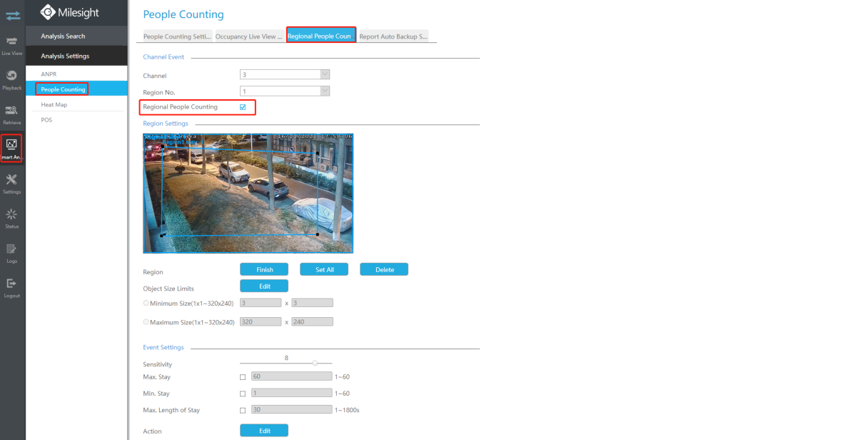Image resolution: width=868 pixels, height=440 pixels.
Task: Open ANPR in the analysis menu
Action: tap(76, 74)
